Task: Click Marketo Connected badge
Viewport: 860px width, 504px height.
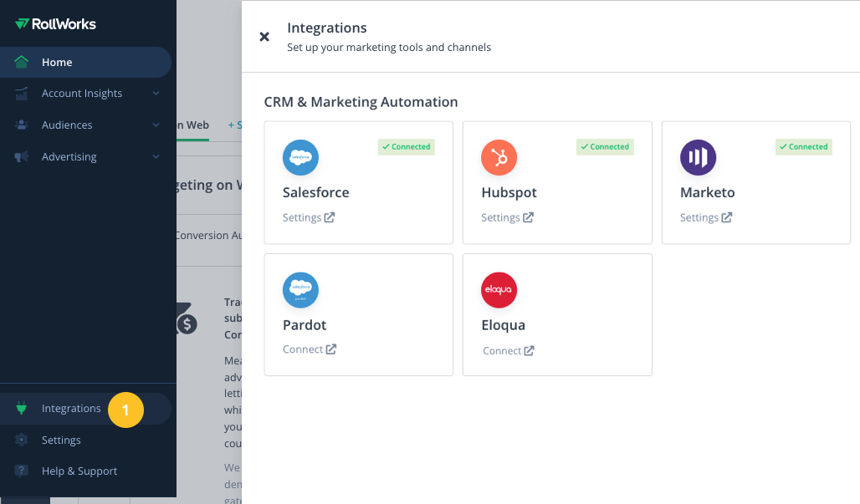Action: point(804,147)
